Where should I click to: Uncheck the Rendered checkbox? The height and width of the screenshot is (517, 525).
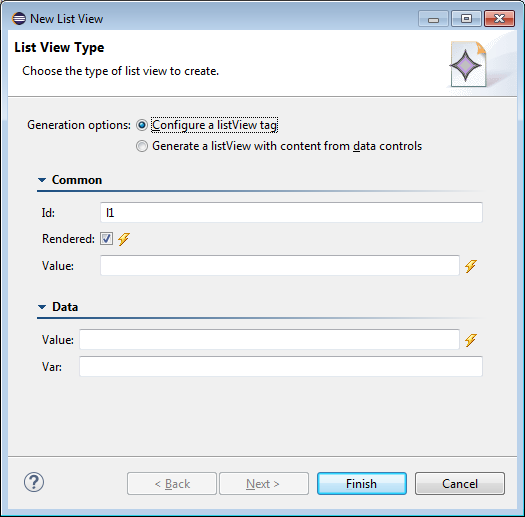(x=106, y=239)
